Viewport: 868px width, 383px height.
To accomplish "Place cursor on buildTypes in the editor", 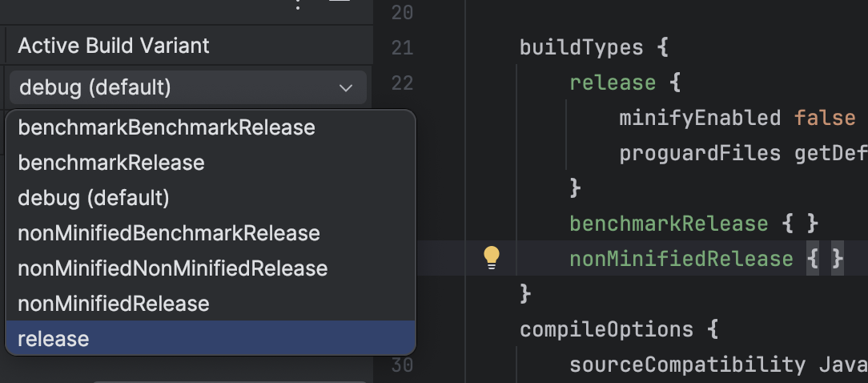I will 581,48.
